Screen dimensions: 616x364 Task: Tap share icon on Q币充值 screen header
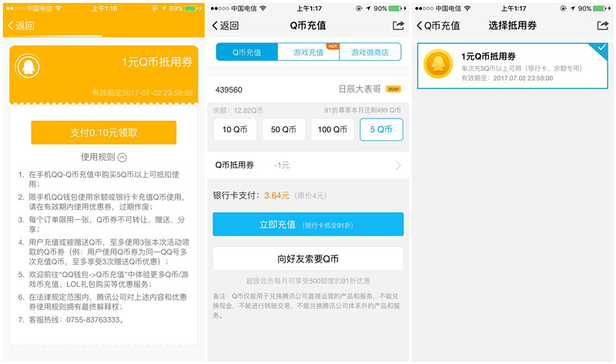398,25
